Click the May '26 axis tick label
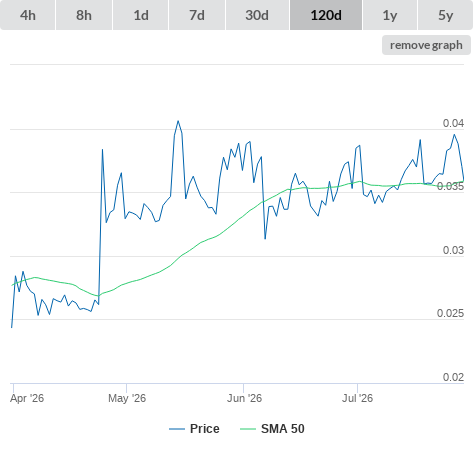The image size is (474, 455). coord(127,398)
